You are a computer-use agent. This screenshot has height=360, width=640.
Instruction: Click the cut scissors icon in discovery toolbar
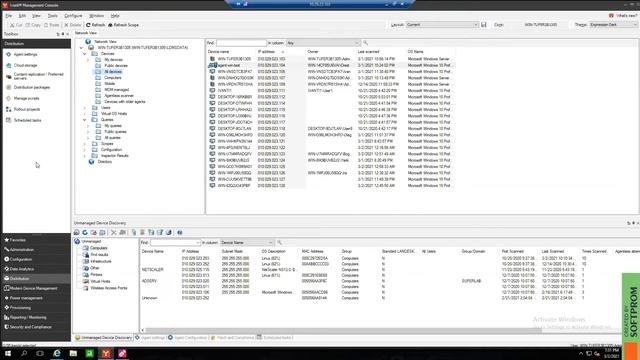pyautogui.click(x=113, y=232)
